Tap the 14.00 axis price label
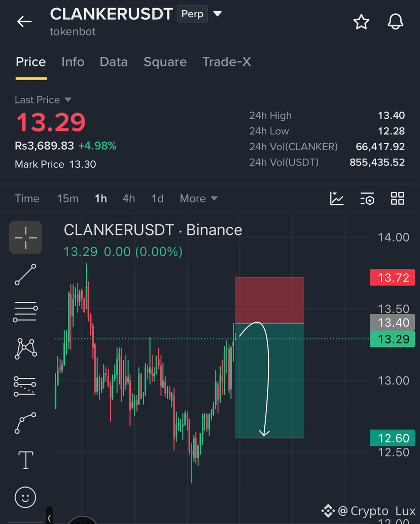Image resolution: width=420 pixels, height=524 pixels. click(x=393, y=237)
